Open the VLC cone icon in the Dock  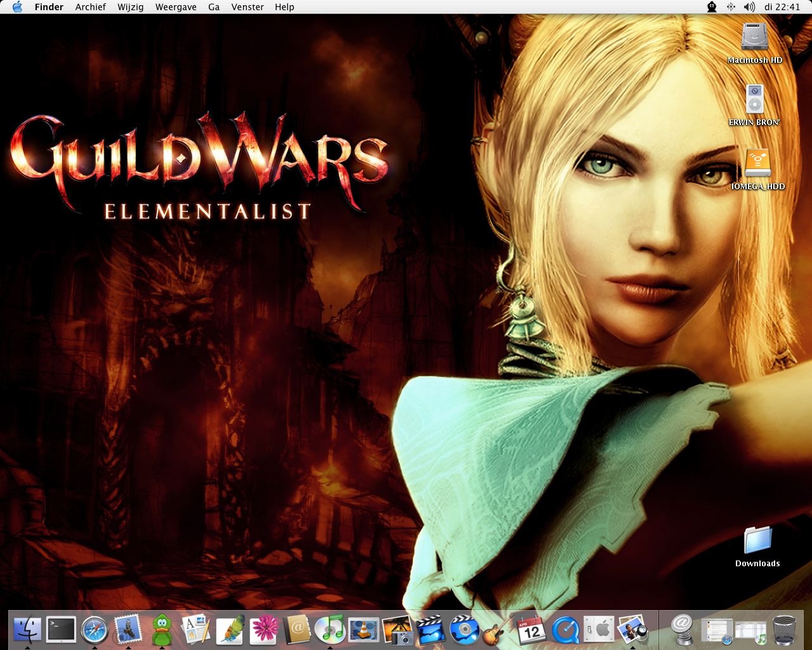363,630
